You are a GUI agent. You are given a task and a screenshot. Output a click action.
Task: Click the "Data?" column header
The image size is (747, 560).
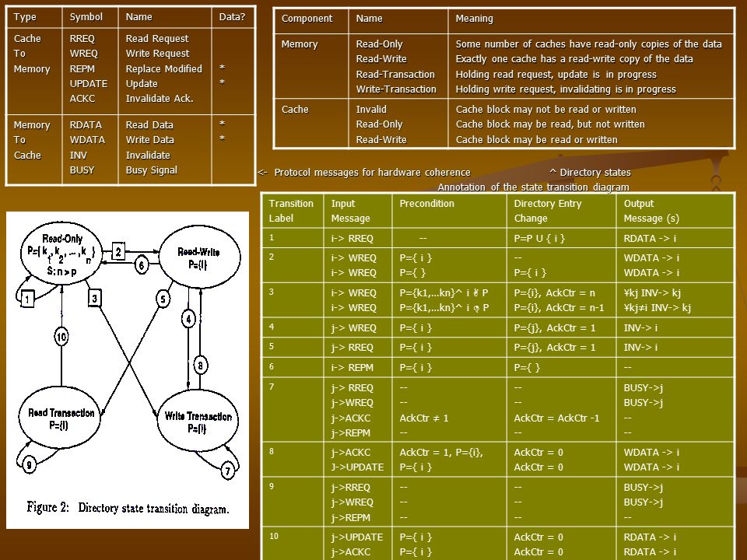coord(232,16)
